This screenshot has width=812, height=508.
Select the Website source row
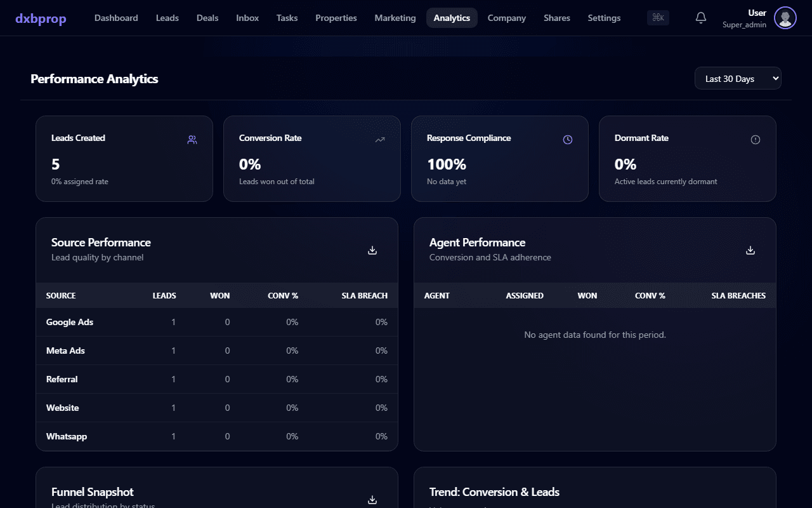click(x=217, y=408)
